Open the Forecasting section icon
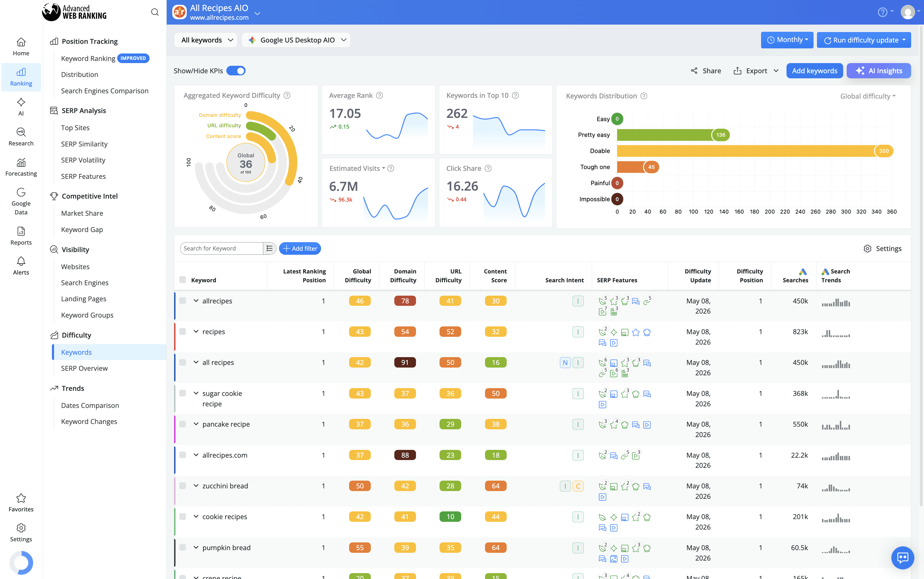The image size is (924, 579). click(x=21, y=162)
